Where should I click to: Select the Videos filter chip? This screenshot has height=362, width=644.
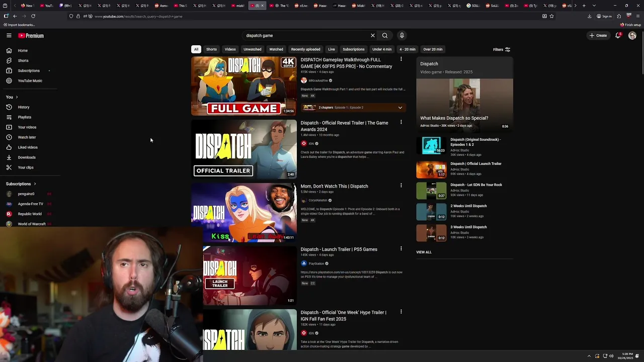pyautogui.click(x=230, y=49)
